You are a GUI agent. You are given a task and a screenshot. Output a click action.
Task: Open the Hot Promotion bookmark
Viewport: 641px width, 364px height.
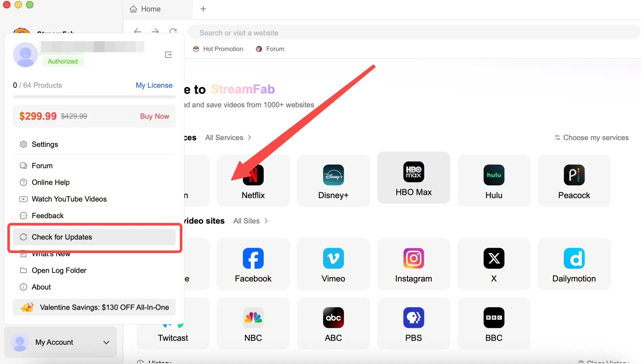218,49
